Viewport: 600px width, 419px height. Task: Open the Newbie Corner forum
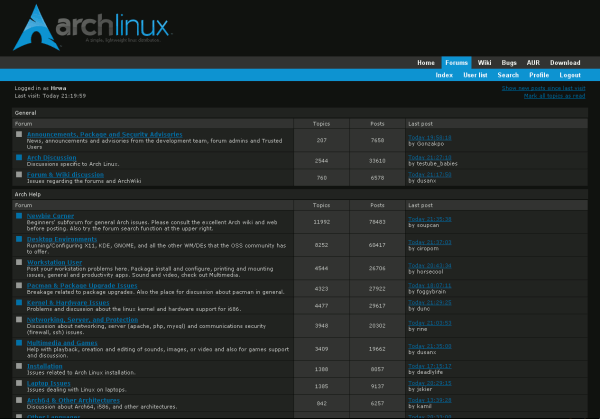pos(51,216)
